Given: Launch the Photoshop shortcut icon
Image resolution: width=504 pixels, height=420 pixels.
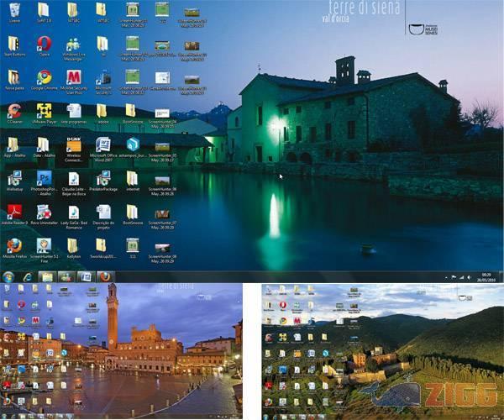Looking at the screenshot, I should pos(44,178).
